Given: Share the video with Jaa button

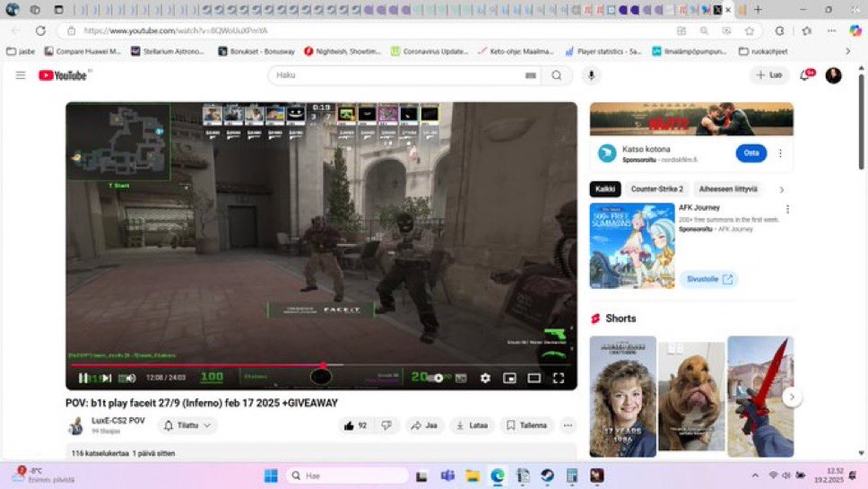Looking at the screenshot, I should (424, 425).
